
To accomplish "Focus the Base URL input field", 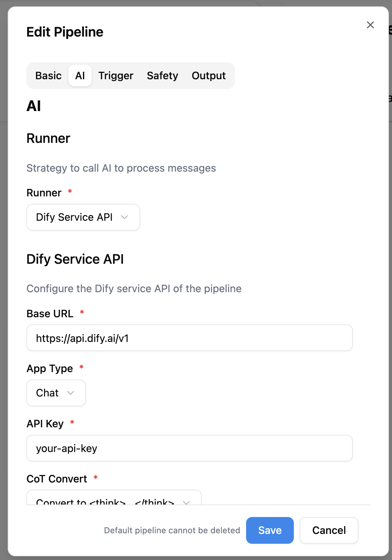I will pos(190,338).
